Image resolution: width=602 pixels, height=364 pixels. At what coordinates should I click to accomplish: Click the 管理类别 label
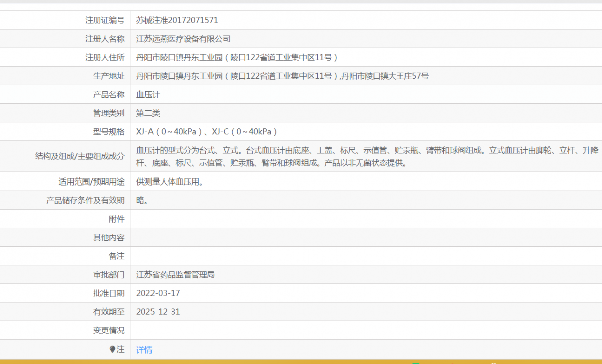[x=109, y=113]
